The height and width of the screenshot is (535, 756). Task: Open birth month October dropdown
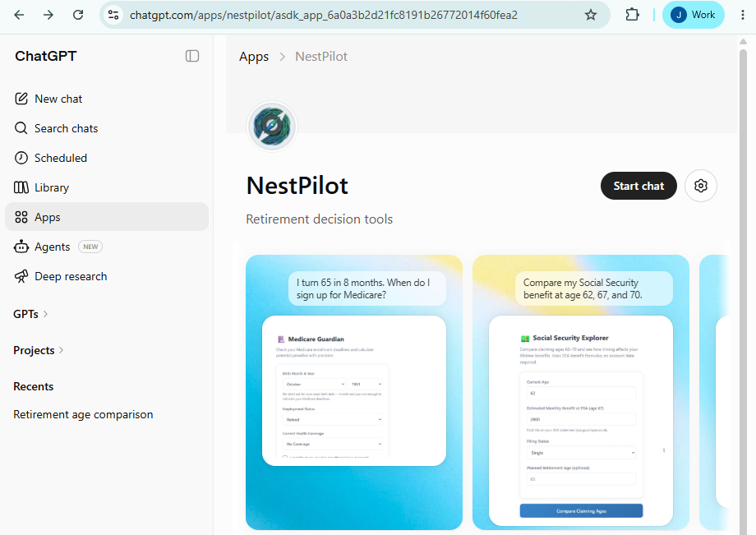(x=314, y=384)
